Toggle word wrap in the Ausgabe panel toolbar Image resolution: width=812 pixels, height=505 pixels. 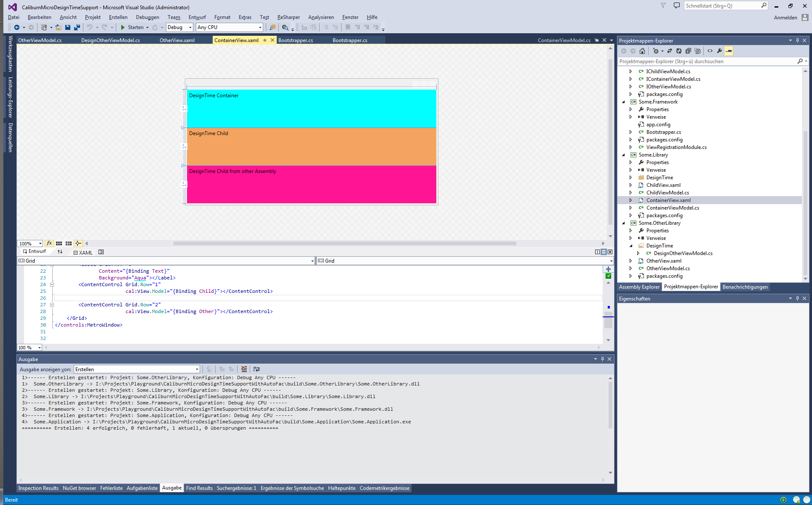click(256, 369)
